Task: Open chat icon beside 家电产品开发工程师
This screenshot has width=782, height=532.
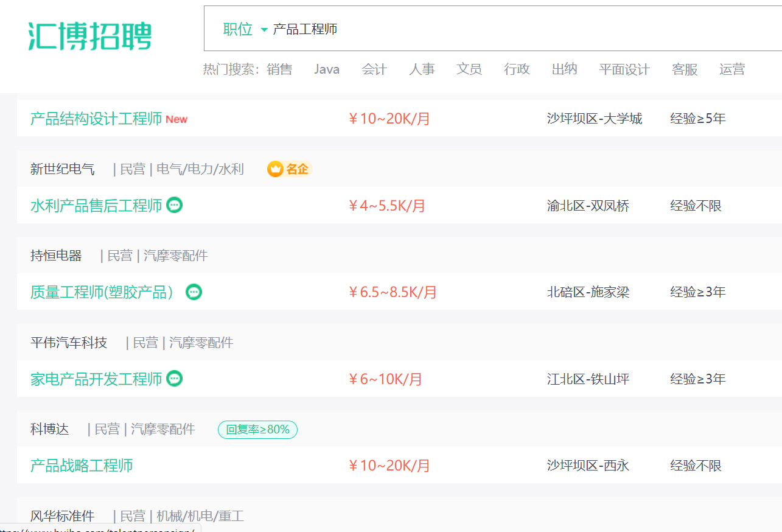Action: coord(175,379)
